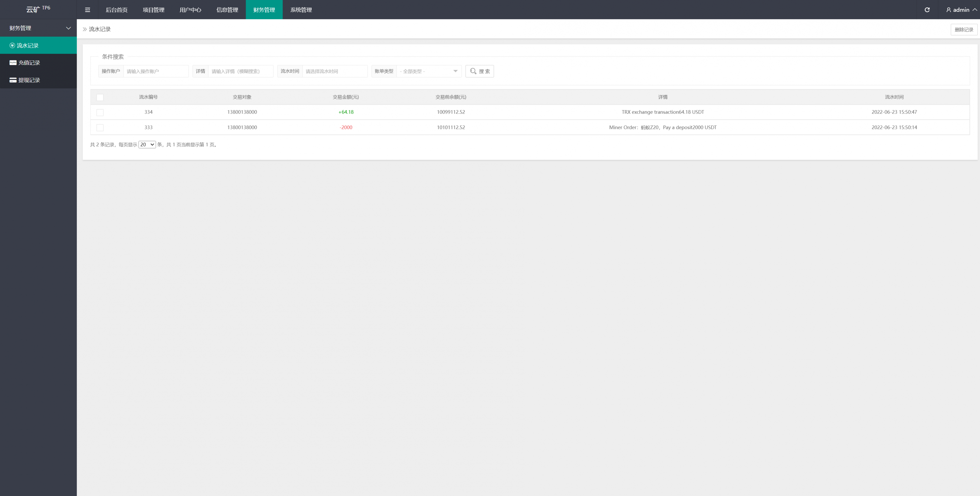Toggle the select-all checkbox in table header
This screenshot has height=496, width=980.
click(100, 97)
